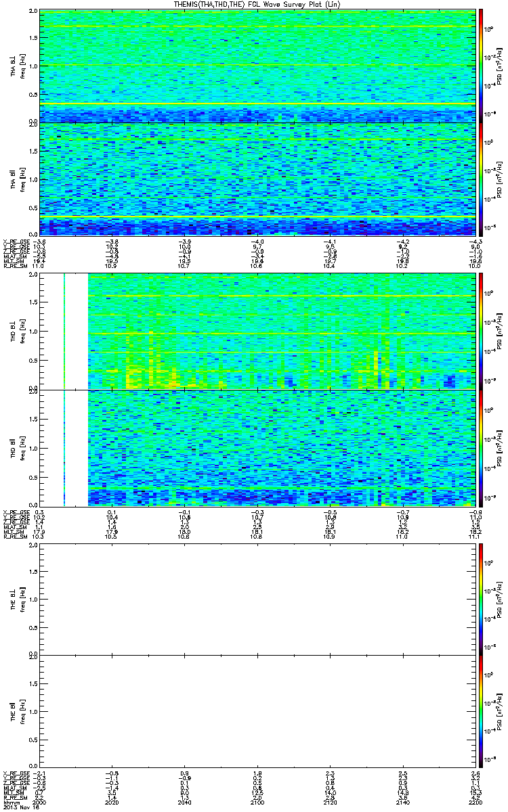Click the 2200 time tick label
The height and width of the screenshot is (812, 508).
475,803
